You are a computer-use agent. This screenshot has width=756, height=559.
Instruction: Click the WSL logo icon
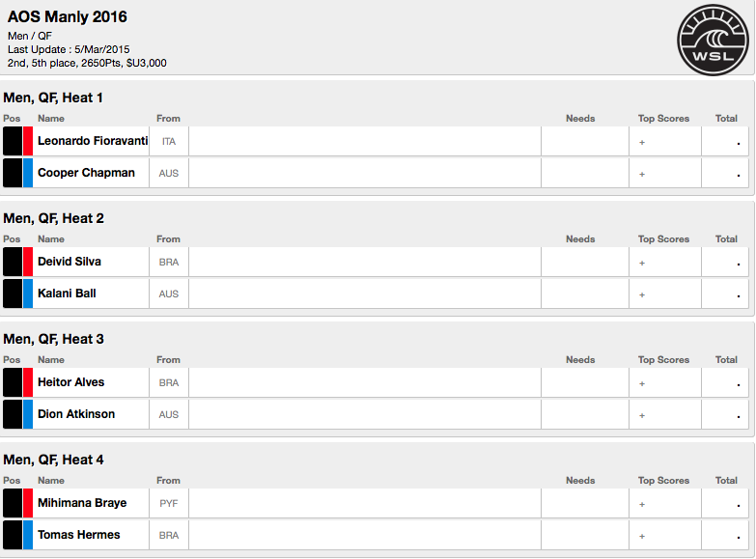[714, 40]
